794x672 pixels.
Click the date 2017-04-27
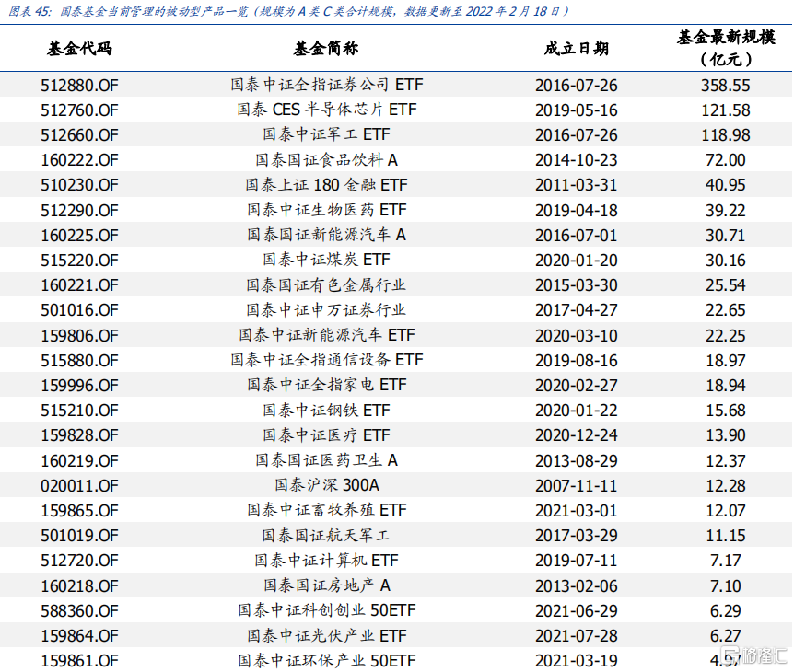click(x=577, y=309)
